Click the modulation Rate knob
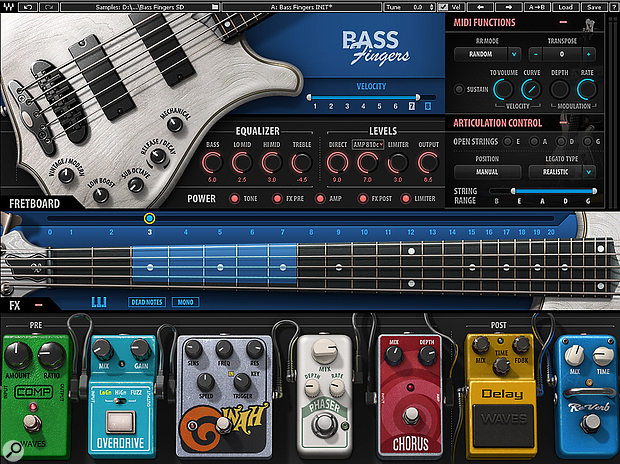Screen dimensions: 620x464 pos(587,89)
